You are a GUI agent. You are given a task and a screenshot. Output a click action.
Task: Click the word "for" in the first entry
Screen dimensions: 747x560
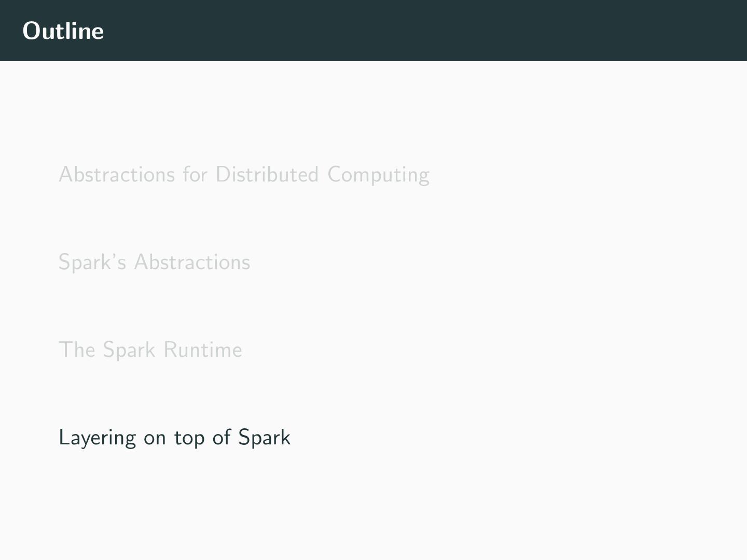(195, 175)
